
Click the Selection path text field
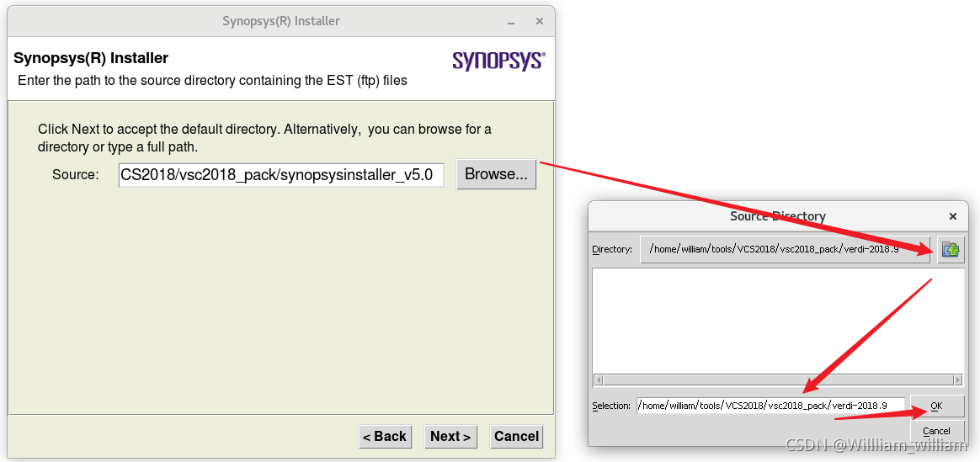pyautogui.click(x=770, y=406)
